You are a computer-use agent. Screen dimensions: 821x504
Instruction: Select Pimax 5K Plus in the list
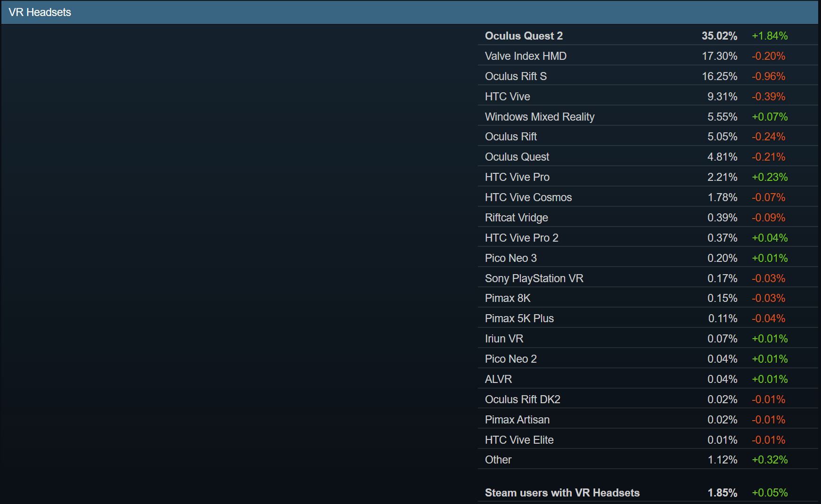pos(519,318)
